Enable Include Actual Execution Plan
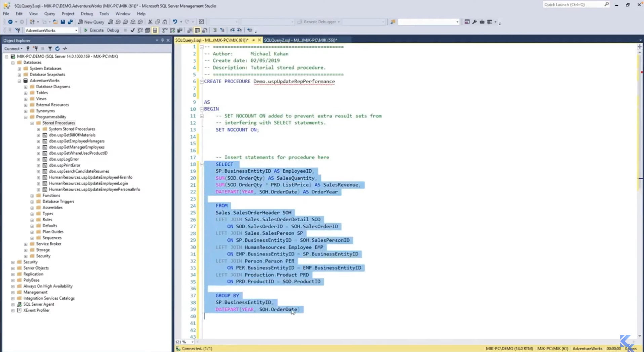The height and width of the screenshot is (352, 644). click(164, 30)
